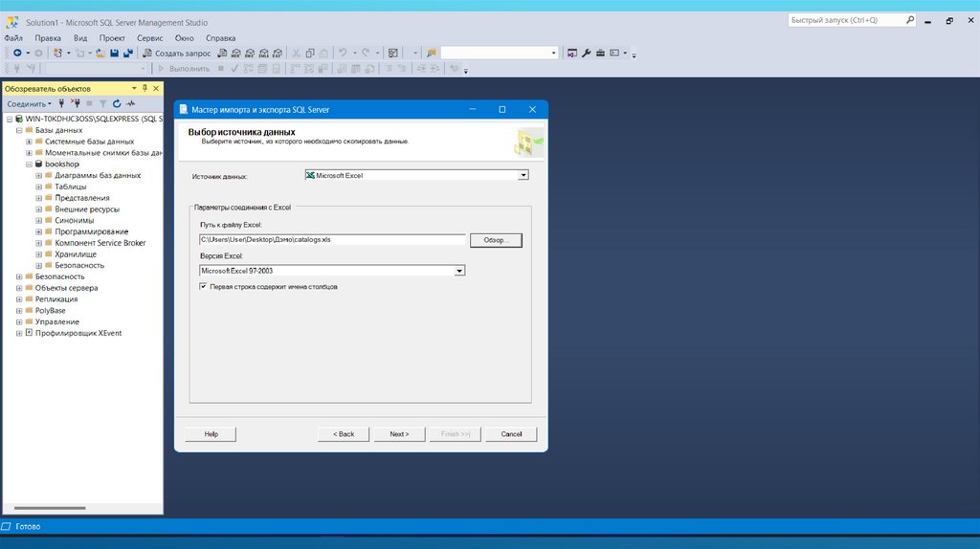
Task: Click the Save All toolbar icon
Action: coord(127,54)
